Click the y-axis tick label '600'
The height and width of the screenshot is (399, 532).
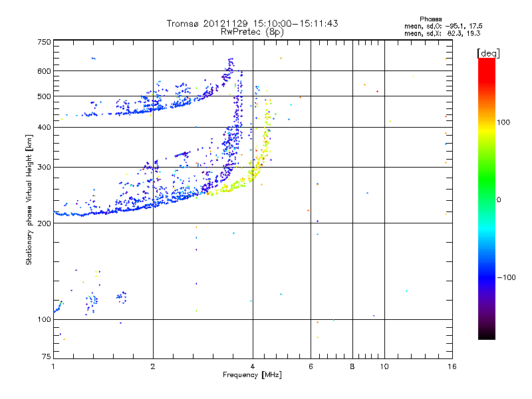pos(45,71)
